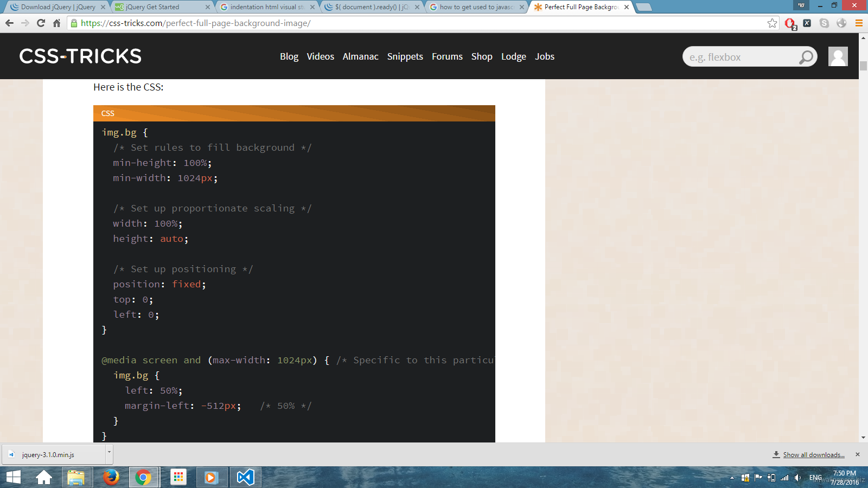The image size is (868, 488).
Task: Click the browser back arrow
Action: click(x=9, y=23)
